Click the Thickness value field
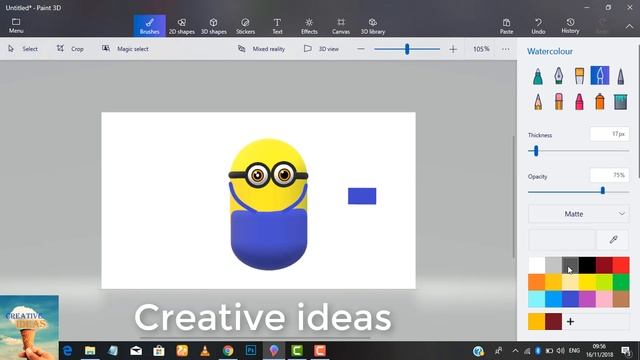640x360 pixels. pyautogui.click(x=609, y=134)
